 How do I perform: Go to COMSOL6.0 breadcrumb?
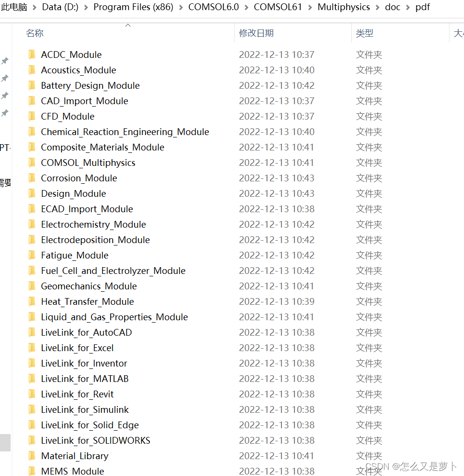point(213,7)
